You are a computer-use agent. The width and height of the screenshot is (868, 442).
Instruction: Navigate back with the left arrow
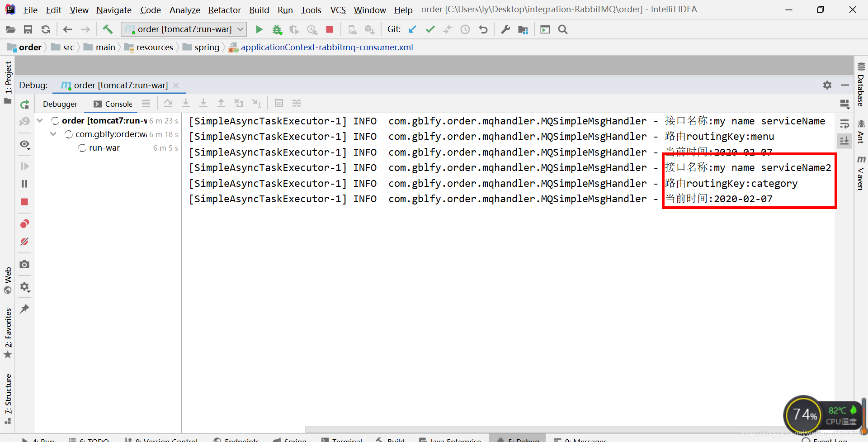pyautogui.click(x=68, y=29)
